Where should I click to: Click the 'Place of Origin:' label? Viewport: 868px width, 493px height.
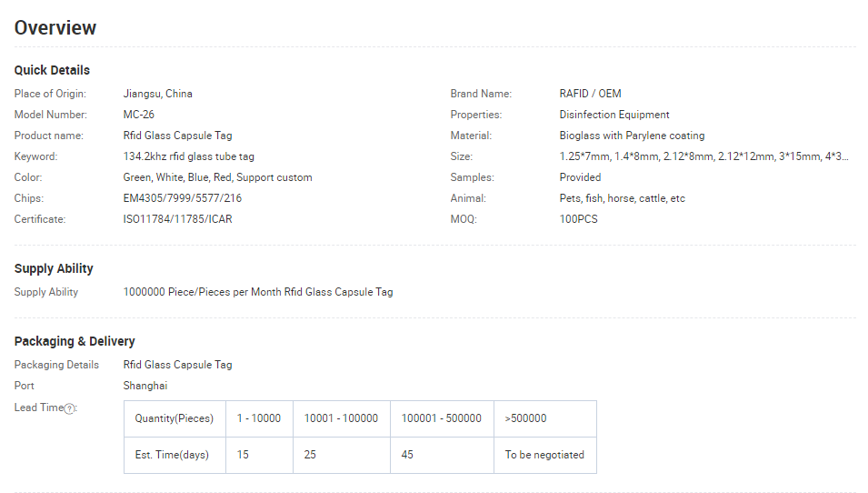click(x=50, y=94)
